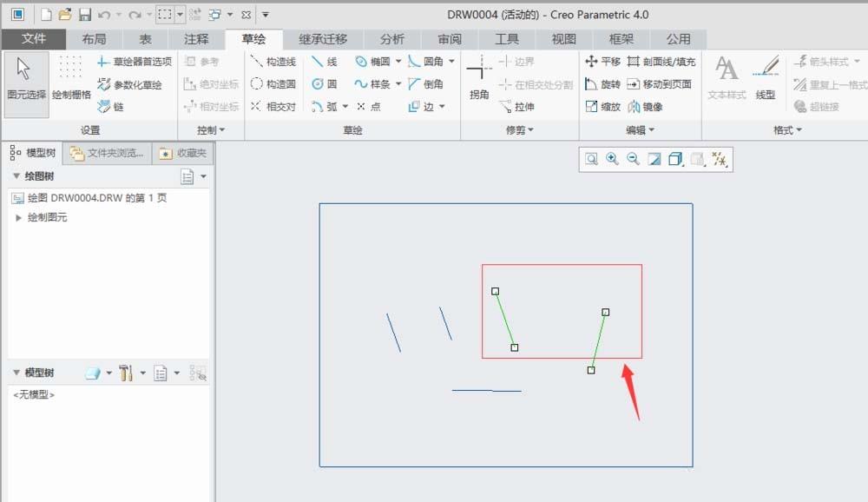This screenshot has height=502, width=868.
Task: Expand the 修剪 (Trim) group dropdown
Action: click(530, 130)
